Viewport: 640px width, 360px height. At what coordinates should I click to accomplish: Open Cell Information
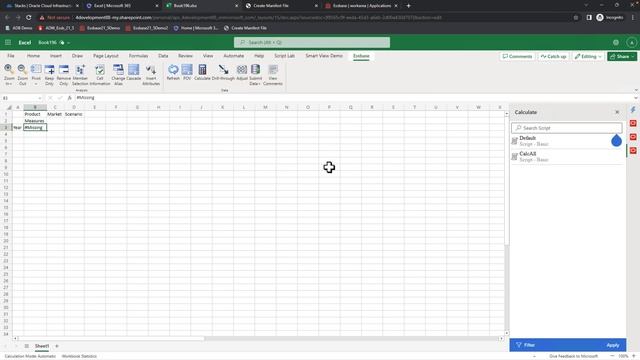pyautogui.click(x=100, y=74)
